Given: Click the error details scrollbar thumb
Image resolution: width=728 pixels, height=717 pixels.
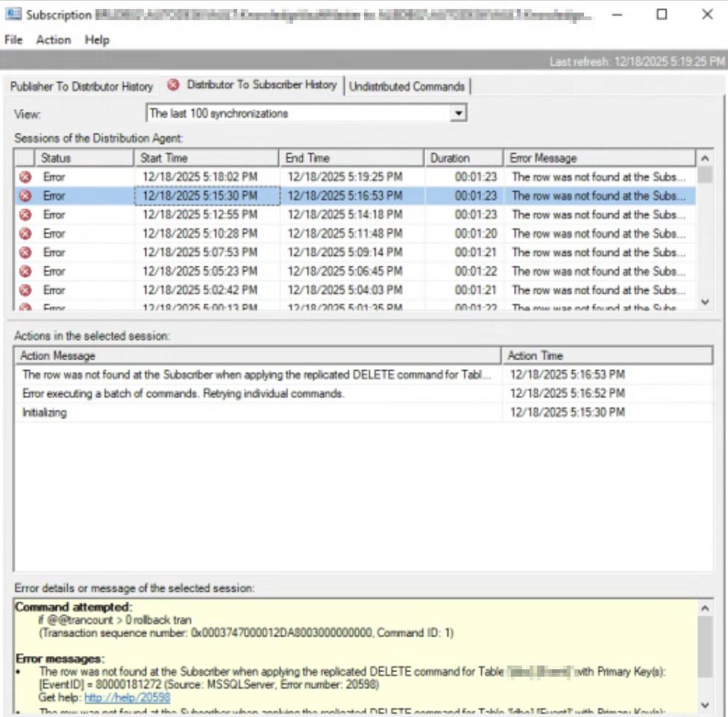Looking at the screenshot, I should point(705,648).
